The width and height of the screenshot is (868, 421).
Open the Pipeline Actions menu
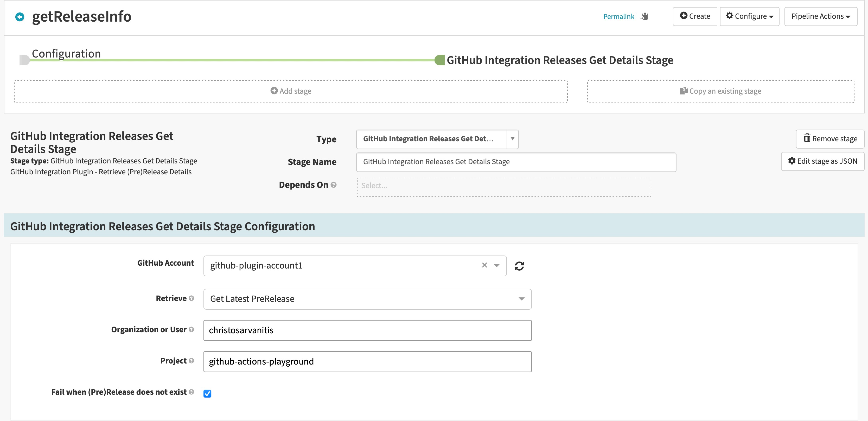point(820,16)
